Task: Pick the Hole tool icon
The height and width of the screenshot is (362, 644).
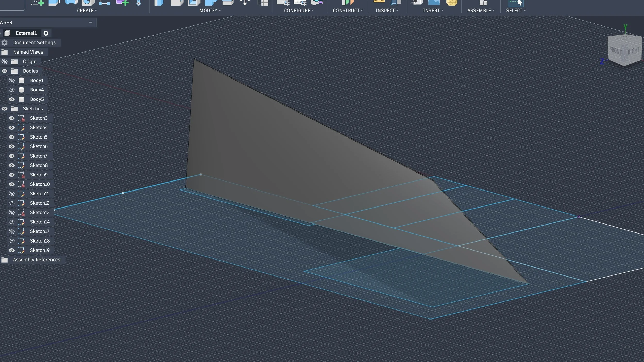Action: tap(88, 2)
